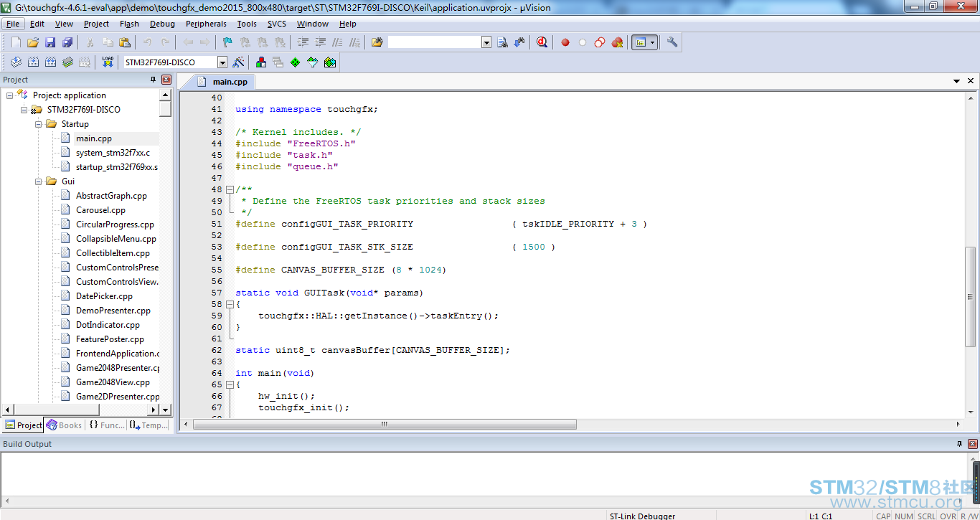Open Configuration with the wrench icon
This screenshot has width=980, height=520.
coord(672,42)
